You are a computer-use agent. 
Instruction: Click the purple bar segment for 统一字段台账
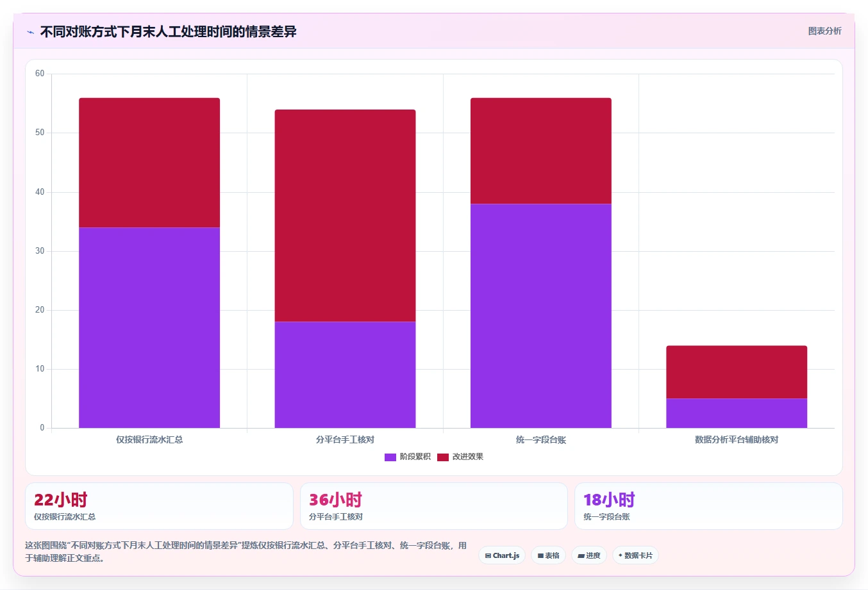click(541, 316)
